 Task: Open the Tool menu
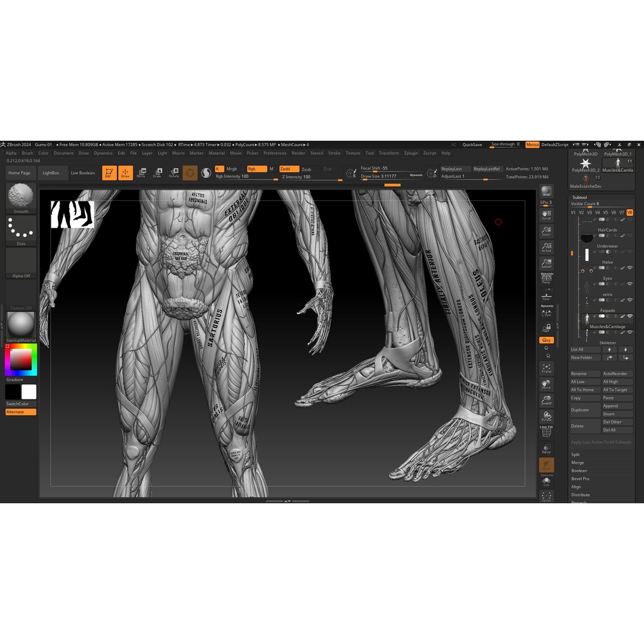(x=370, y=153)
